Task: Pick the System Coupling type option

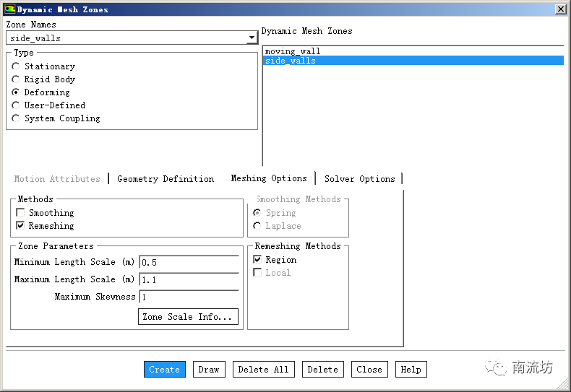Action: click(x=16, y=118)
